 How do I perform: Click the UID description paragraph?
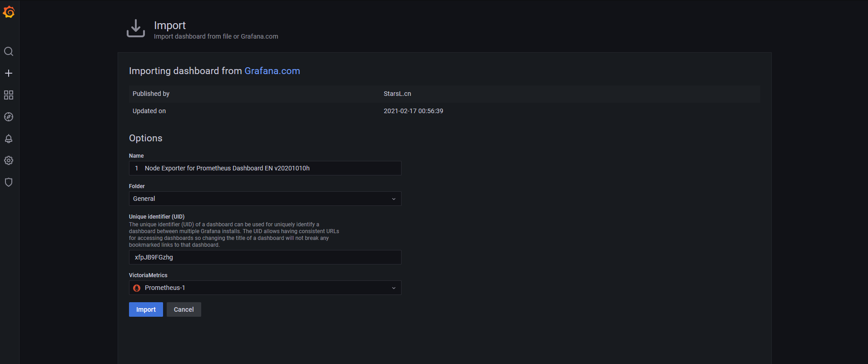point(234,234)
